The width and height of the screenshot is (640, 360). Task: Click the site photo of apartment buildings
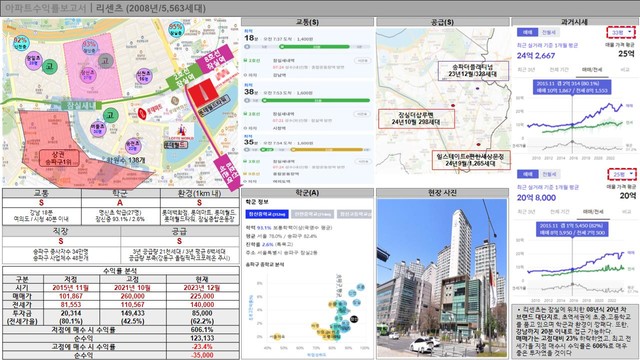pyautogui.click(x=442, y=278)
